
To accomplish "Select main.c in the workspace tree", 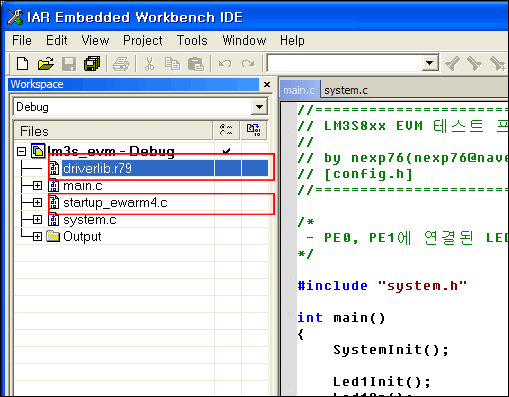I will coord(83,186).
